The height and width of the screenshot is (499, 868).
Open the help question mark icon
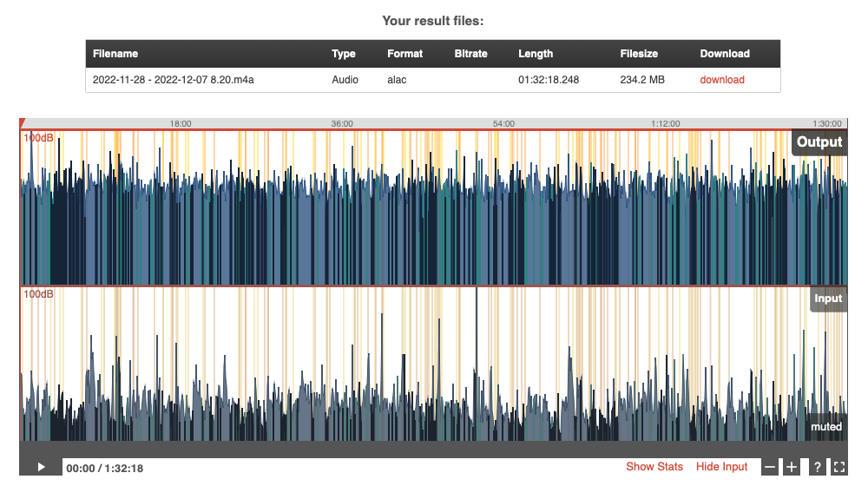pos(817,467)
